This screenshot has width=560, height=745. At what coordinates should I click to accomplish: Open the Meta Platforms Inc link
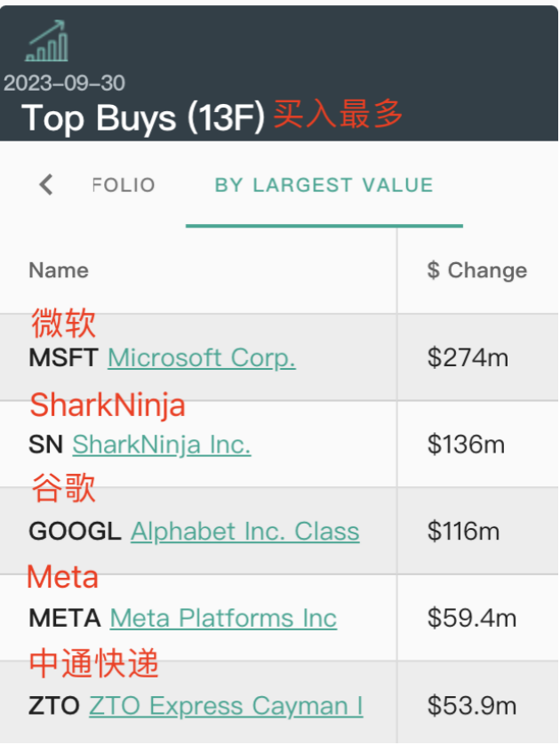click(223, 618)
